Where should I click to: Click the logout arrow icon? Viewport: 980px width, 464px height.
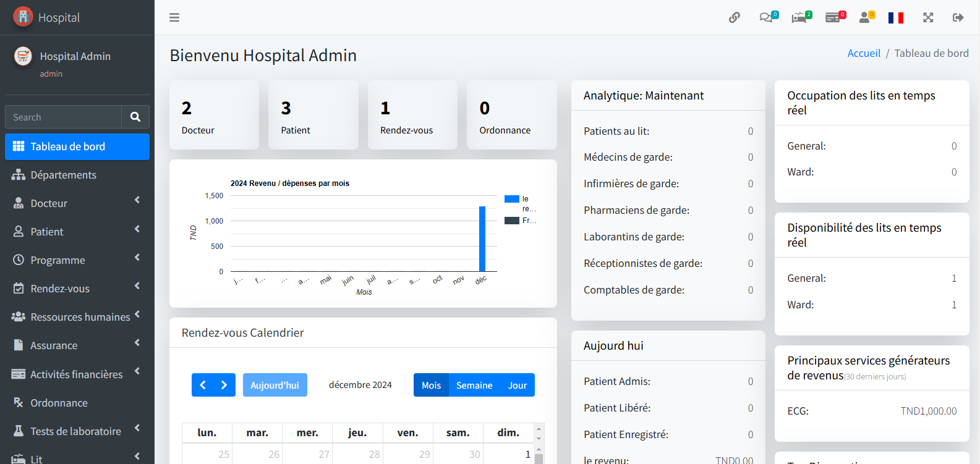[x=958, y=17]
